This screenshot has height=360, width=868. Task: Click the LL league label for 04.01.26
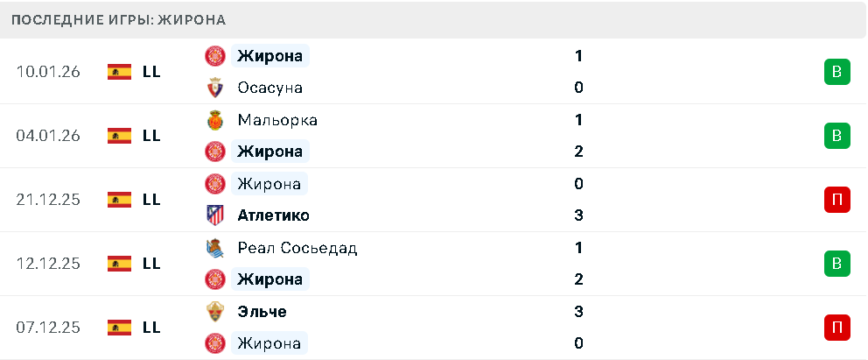pos(151,136)
